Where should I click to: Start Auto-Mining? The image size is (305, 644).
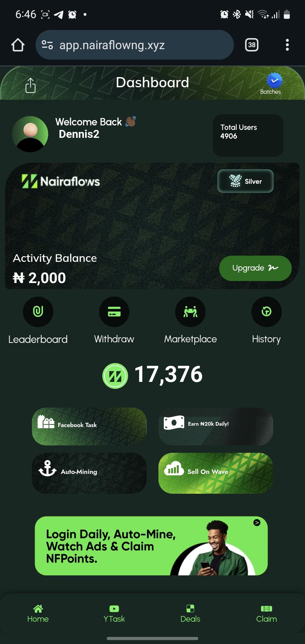pos(89,473)
